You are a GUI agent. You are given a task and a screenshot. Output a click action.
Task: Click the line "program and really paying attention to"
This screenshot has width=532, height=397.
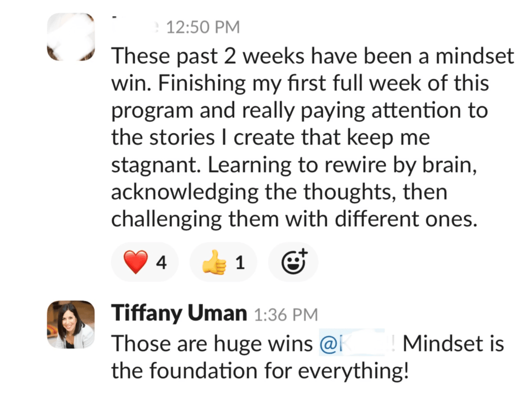pyautogui.click(x=300, y=111)
